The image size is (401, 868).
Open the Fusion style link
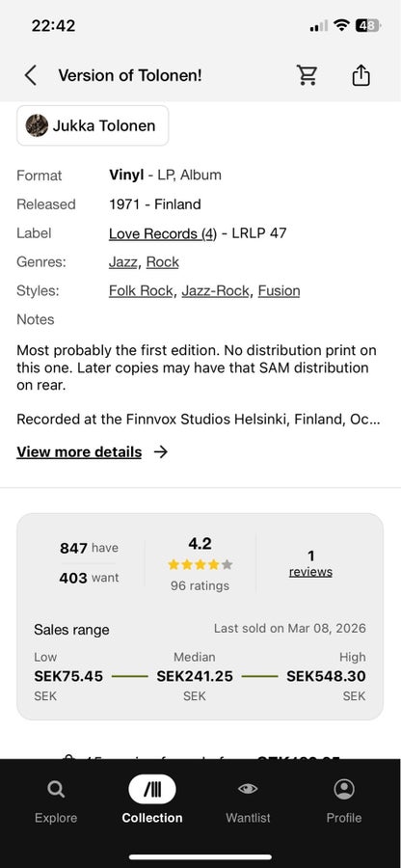point(279,290)
